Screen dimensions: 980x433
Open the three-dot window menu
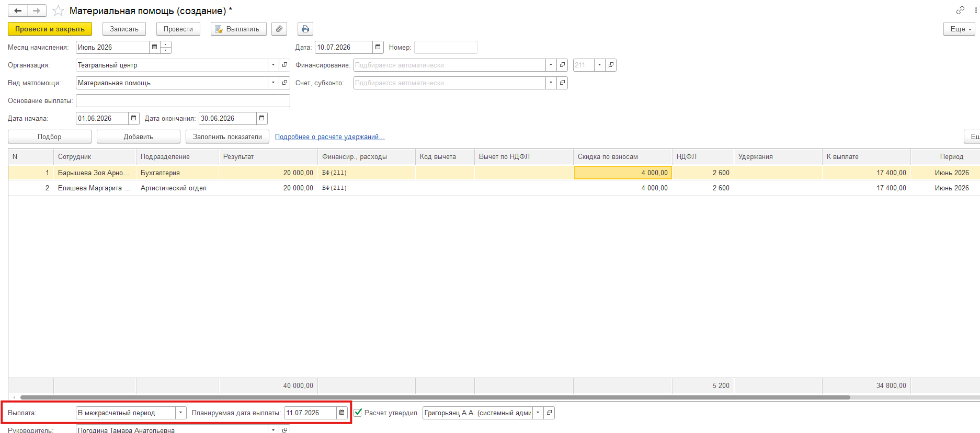coord(975,10)
